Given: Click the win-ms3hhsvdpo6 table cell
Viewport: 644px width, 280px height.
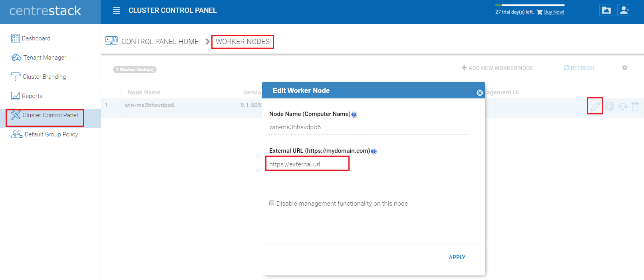Looking at the screenshot, I should pyautogui.click(x=149, y=105).
